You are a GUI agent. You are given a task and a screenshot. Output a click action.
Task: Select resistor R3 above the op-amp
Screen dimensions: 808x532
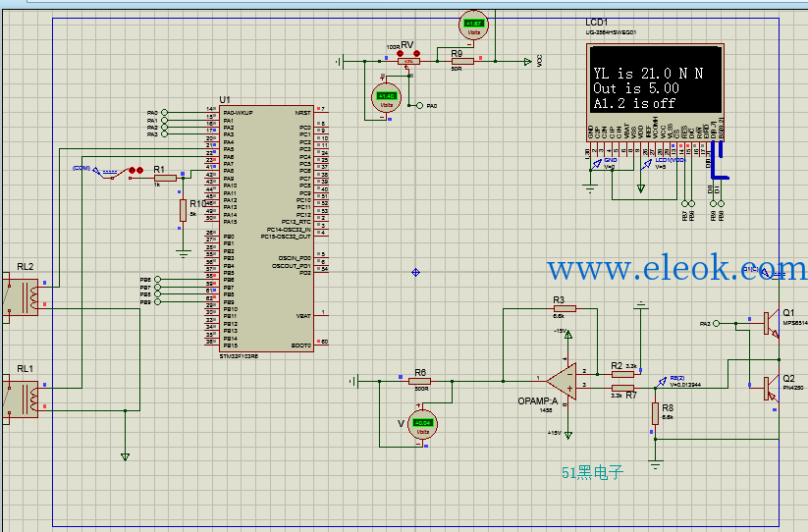pos(565,308)
